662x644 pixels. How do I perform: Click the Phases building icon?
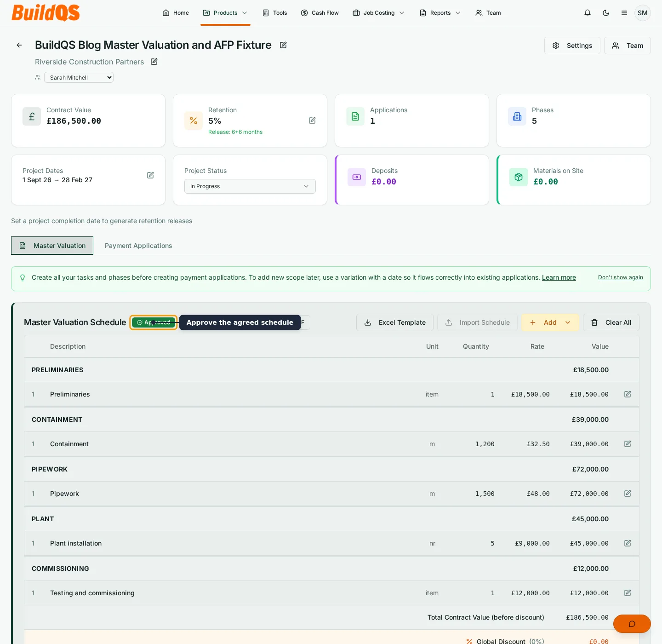pyautogui.click(x=517, y=116)
